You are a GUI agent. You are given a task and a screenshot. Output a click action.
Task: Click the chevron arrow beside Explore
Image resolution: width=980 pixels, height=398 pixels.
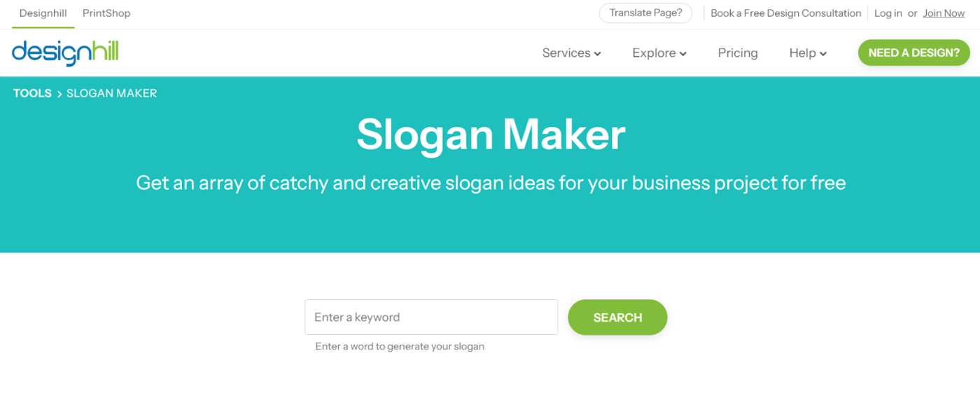682,54
